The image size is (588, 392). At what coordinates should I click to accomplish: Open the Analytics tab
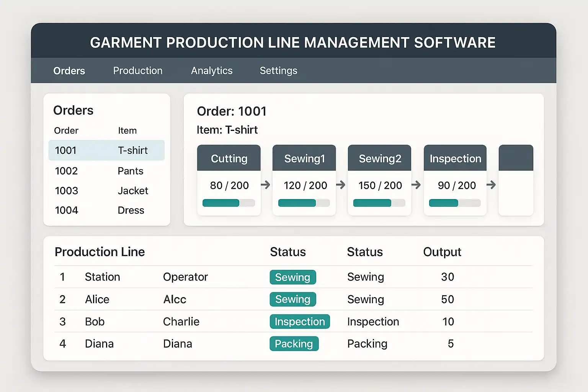point(212,71)
